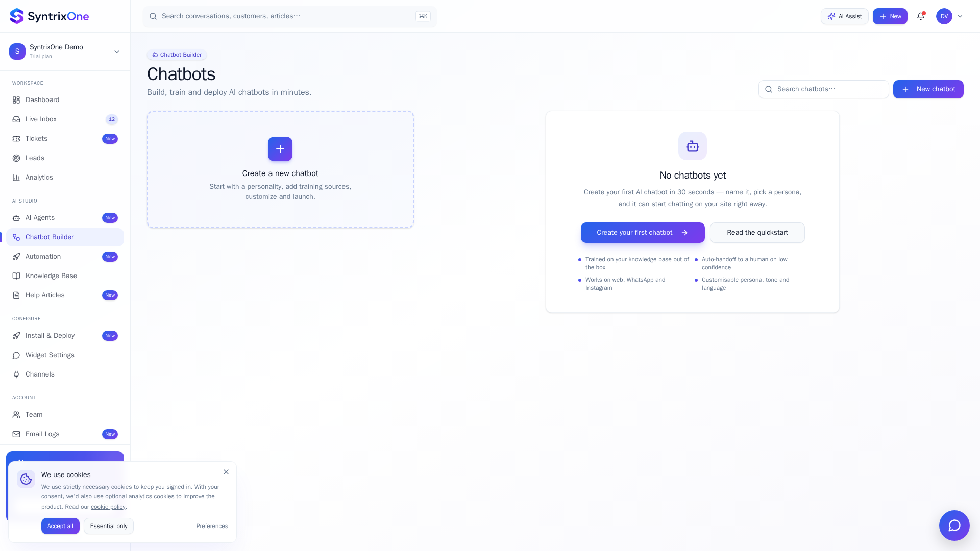Click the New button in header
This screenshot has height=551, width=980.
(x=890, y=16)
